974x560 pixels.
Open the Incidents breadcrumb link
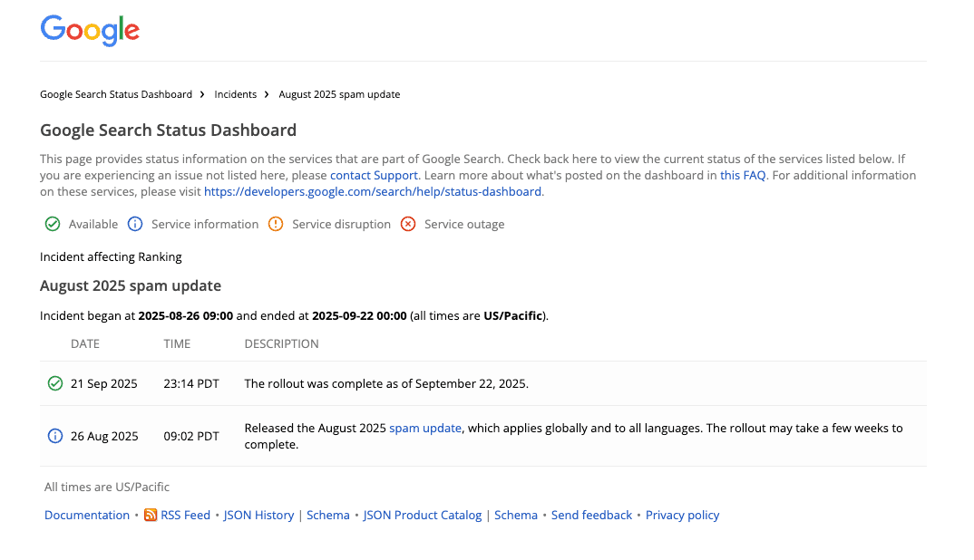pos(236,94)
